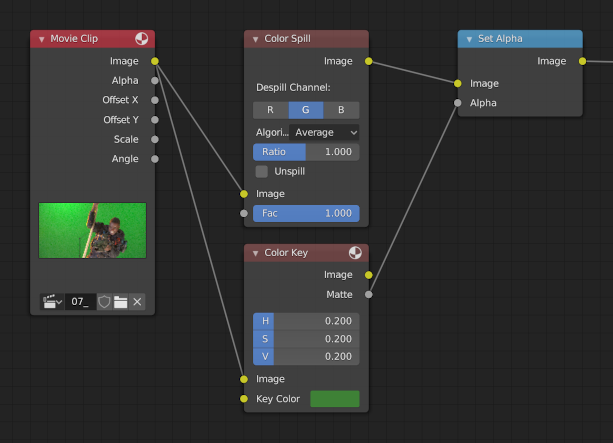Screen dimensions: 613x443
Task: Click the Color Key node preview sphere icon
Action: (x=356, y=253)
